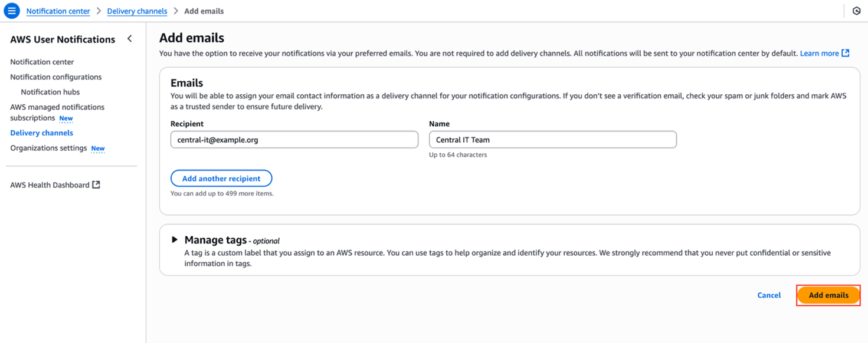Go to the Notification center breadcrumb
The height and width of the screenshot is (343, 868).
pyautogui.click(x=58, y=11)
